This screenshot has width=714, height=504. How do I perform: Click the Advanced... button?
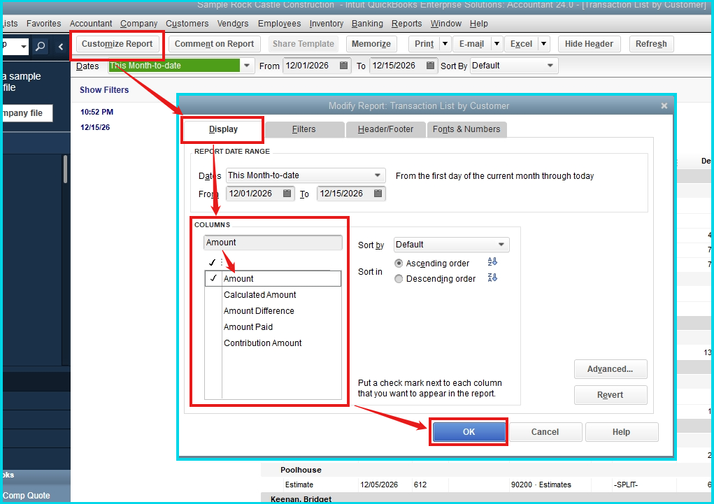(610, 369)
